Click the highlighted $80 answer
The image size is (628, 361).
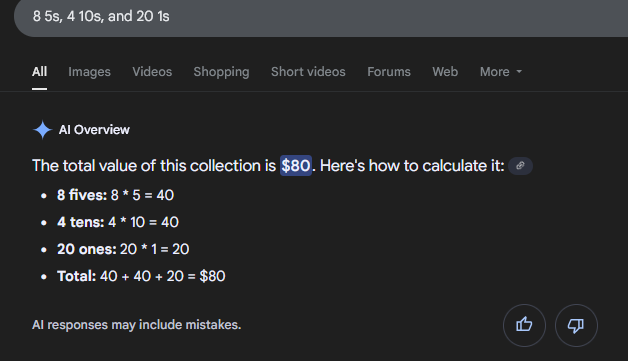(296, 165)
